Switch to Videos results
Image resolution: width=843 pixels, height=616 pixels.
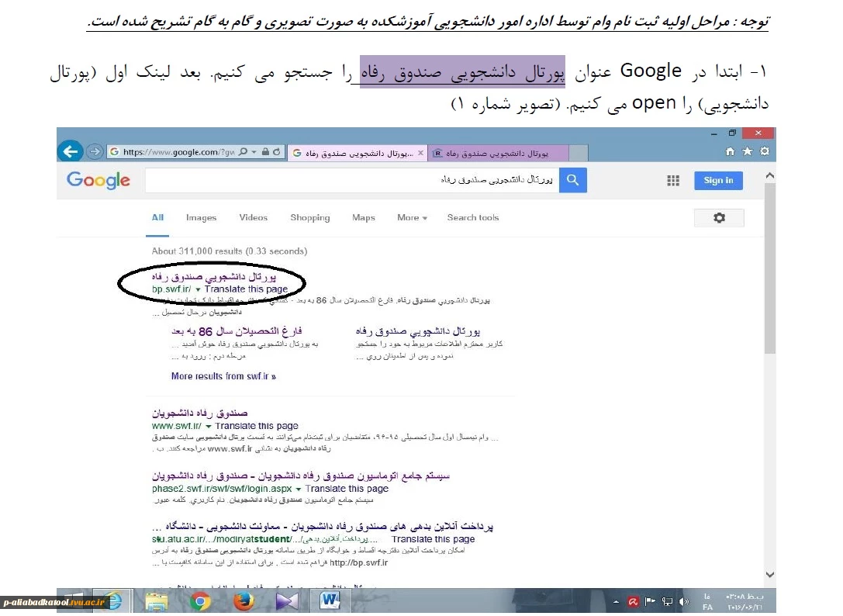pyautogui.click(x=254, y=218)
